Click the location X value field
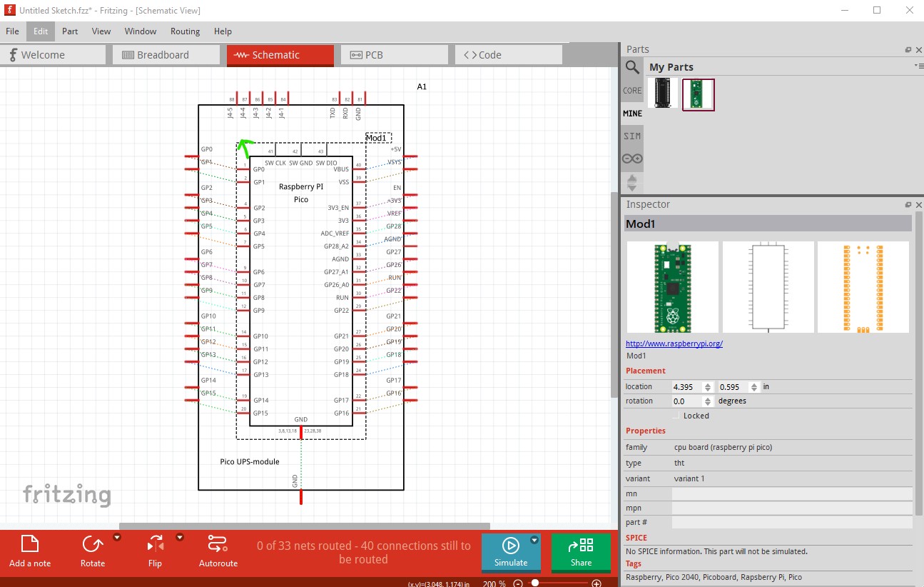924x587 pixels. (688, 387)
